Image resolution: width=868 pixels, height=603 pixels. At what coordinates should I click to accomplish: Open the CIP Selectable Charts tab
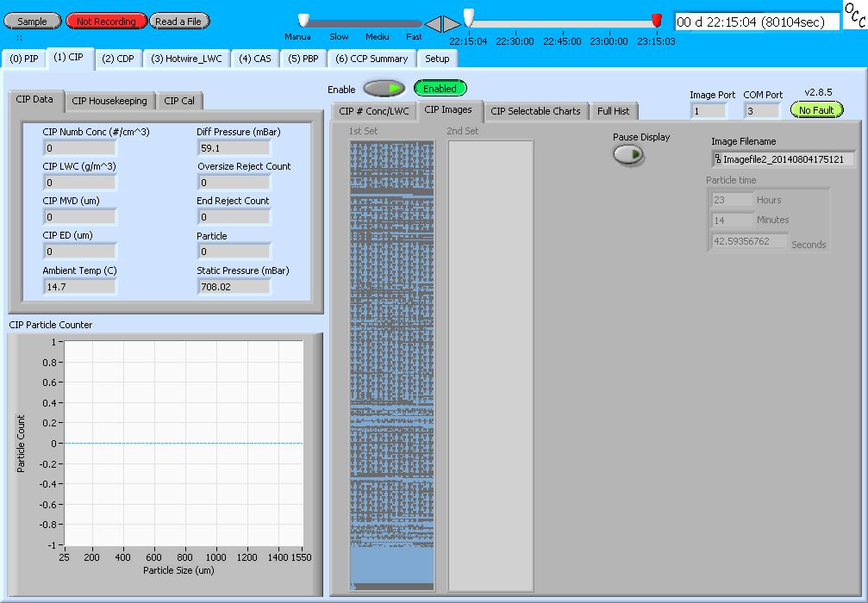536,111
